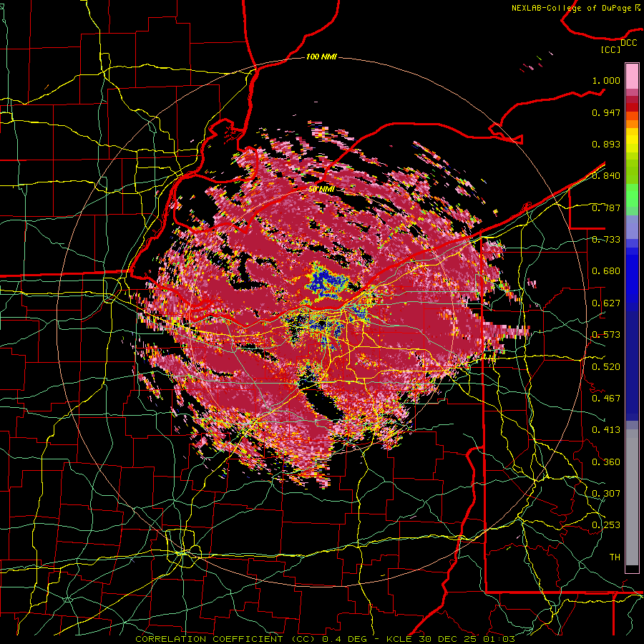Screen dimensions: 644x644
Task: Click the TH threshold label
Action: (615, 557)
